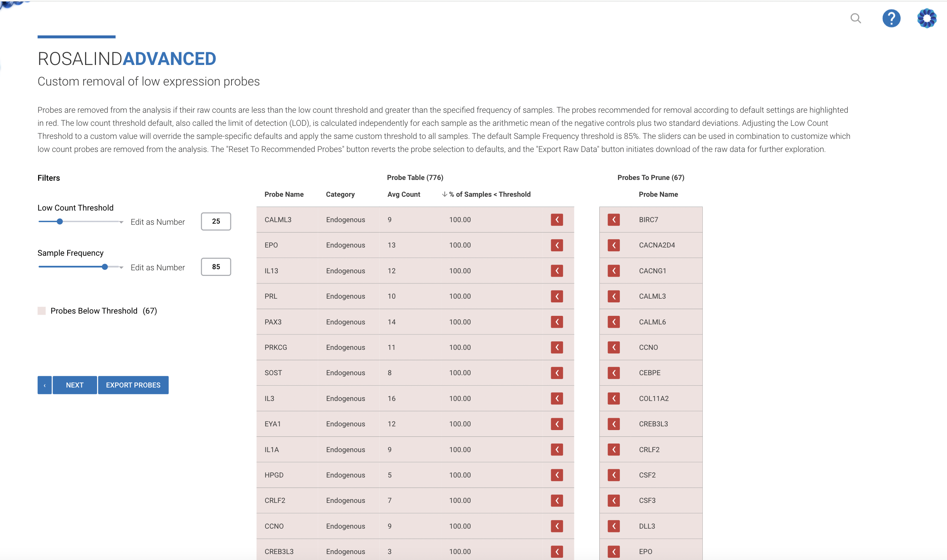This screenshot has height=560, width=947.
Task: Click the Sample Frequency number field
Action: coord(215,267)
